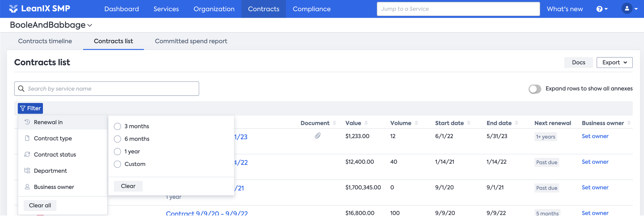Expand the caret next to help icon
Viewport: 644px width, 216px height.
click(x=606, y=9)
